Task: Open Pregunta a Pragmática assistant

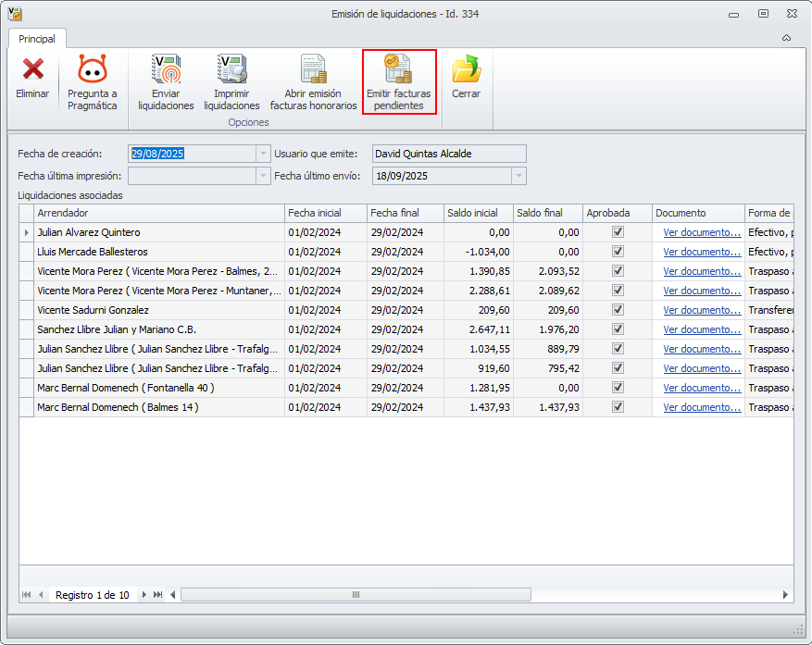Action: [x=92, y=69]
